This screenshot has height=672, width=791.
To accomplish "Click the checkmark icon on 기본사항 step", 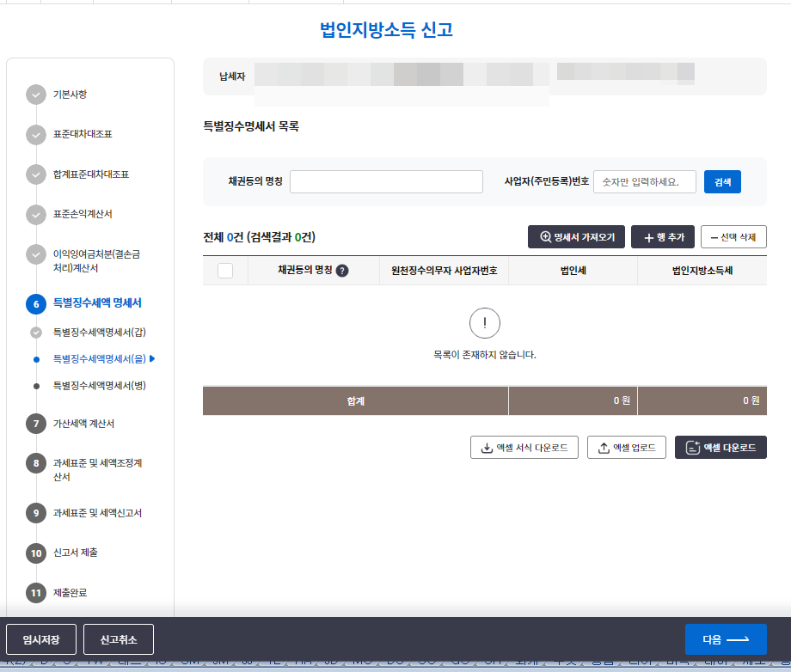I will [x=35, y=95].
